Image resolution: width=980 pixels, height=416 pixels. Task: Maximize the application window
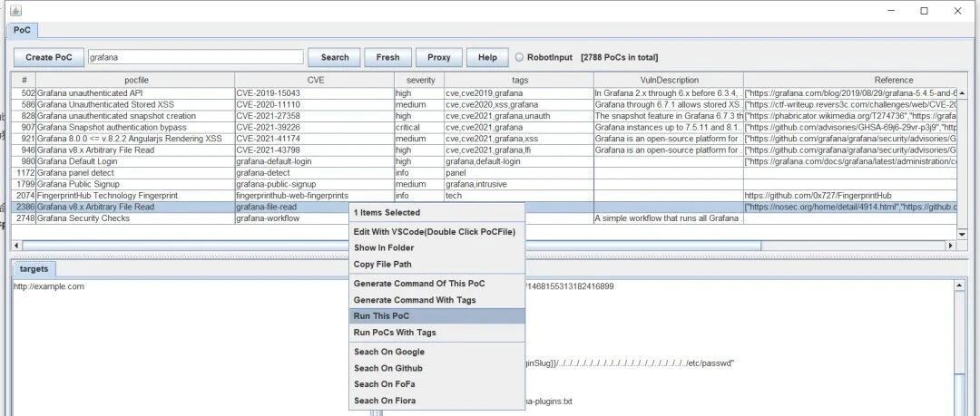pos(924,11)
